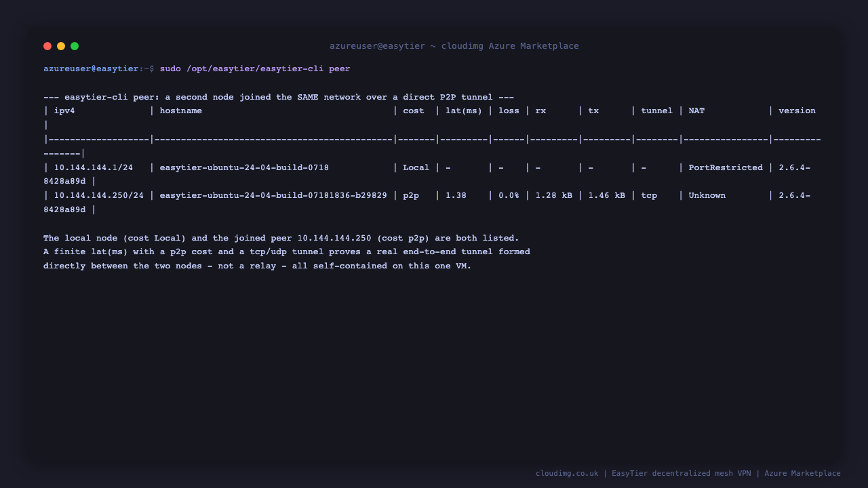Click the tx column header
The height and width of the screenshot is (488, 868).
pyautogui.click(x=593, y=110)
